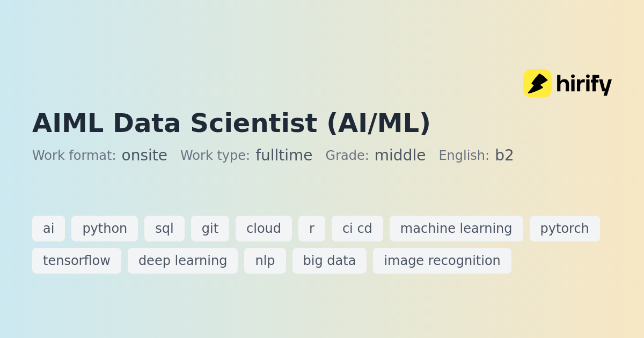This screenshot has height=338, width=644.
Task: Click the cloud skill tag
Action: (x=264, y=229)
